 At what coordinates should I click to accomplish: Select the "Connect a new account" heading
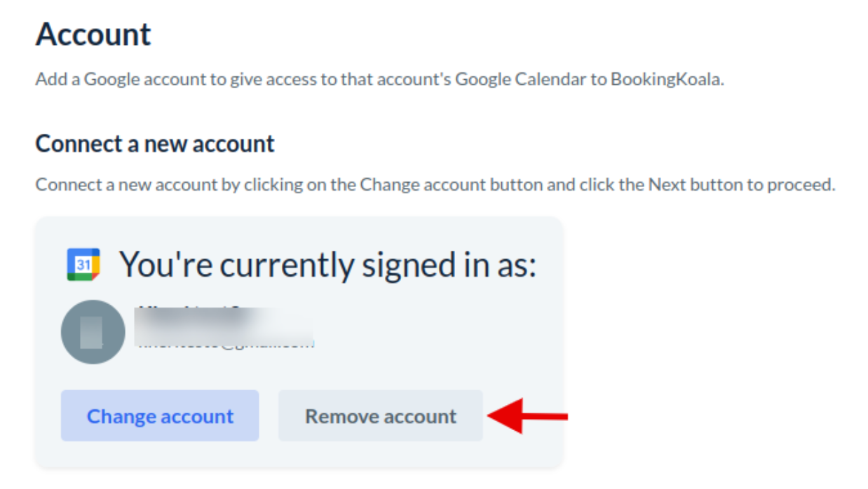tap(155, 144)
